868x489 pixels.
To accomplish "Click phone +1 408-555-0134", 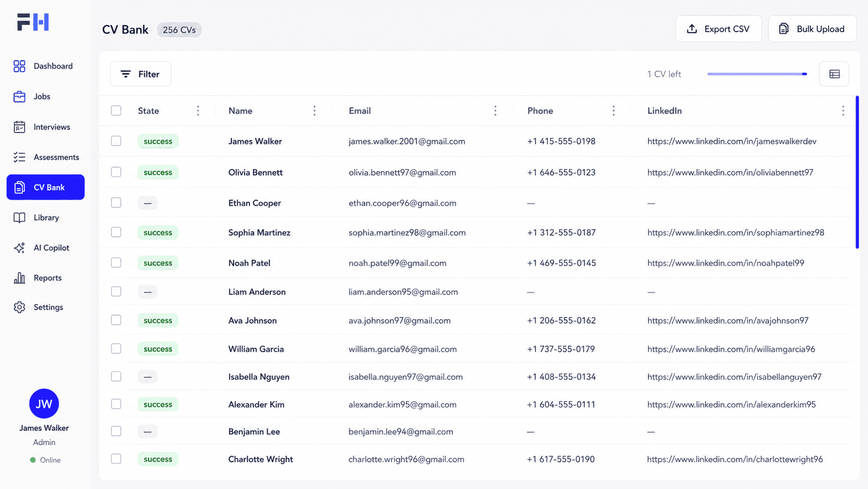I will (562, 377).
